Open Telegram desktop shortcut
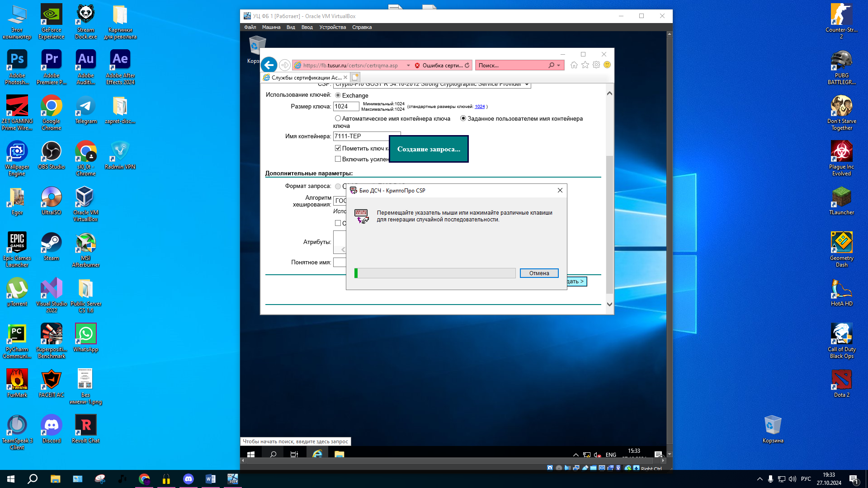868x488 pixels. 86,109
